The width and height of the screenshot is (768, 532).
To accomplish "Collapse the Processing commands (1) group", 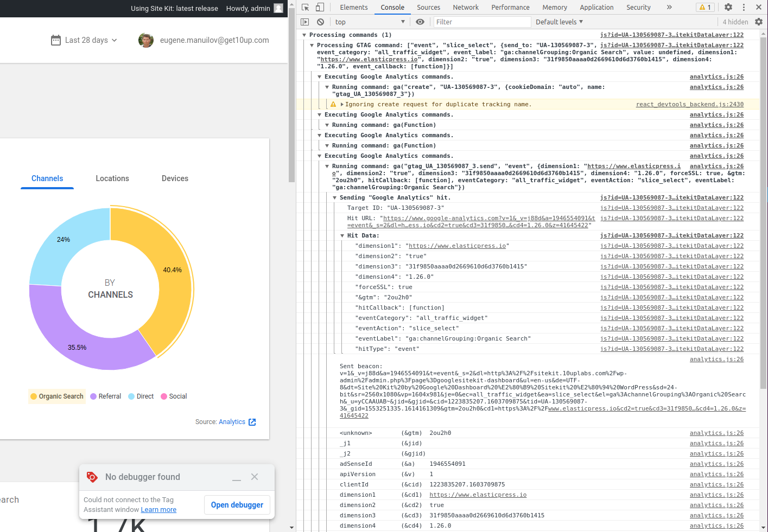I will (304, 35).
